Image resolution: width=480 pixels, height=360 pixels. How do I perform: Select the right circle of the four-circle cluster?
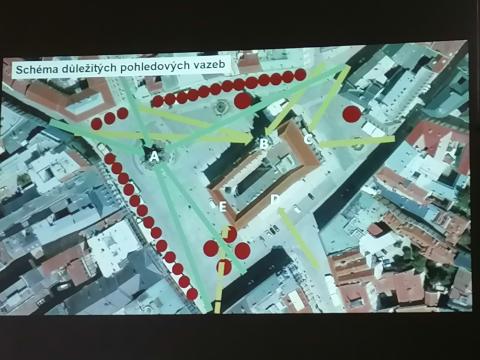243,250
